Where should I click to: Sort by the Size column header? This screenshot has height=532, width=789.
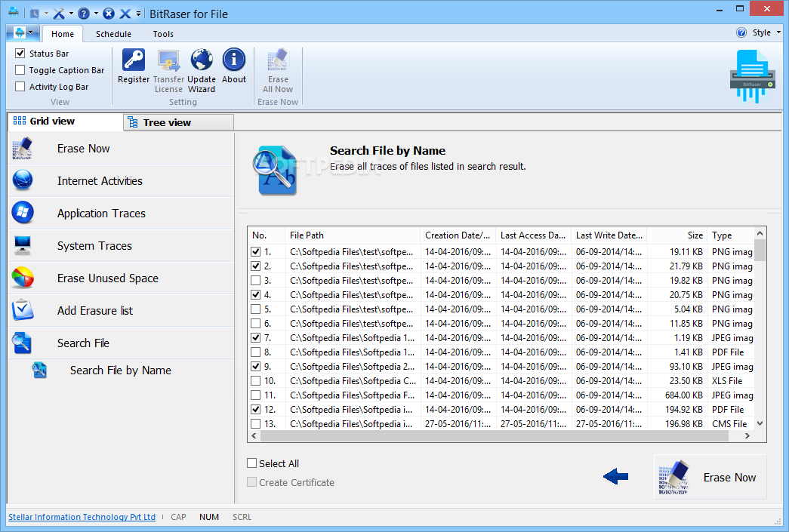click(677, 235)
